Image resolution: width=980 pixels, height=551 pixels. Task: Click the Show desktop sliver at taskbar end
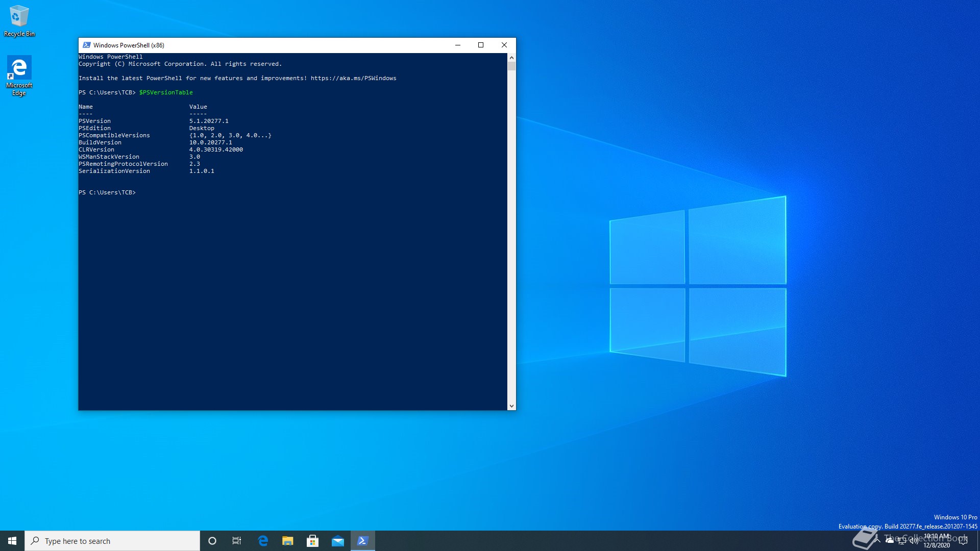coord(978,541)
